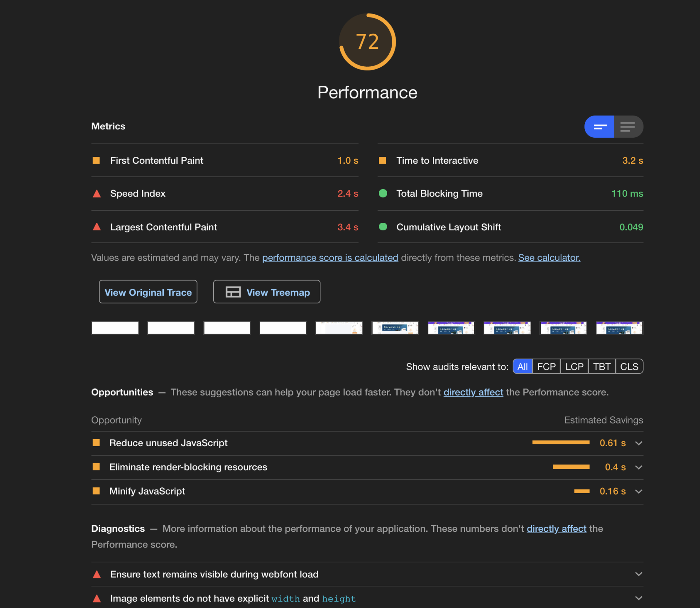Click the performance score gauge showing 72
The height and width of the screenshot is (608, 700).
click(367, 42)
